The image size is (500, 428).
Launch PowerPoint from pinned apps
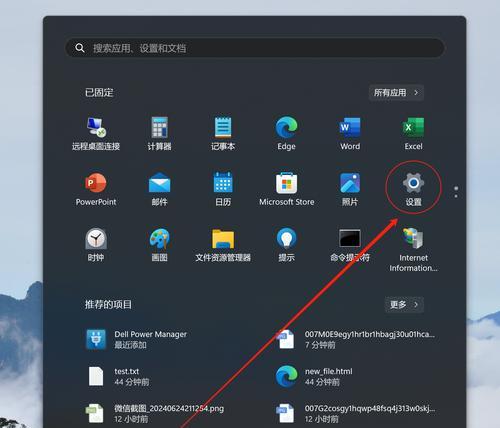coord(96,189)
